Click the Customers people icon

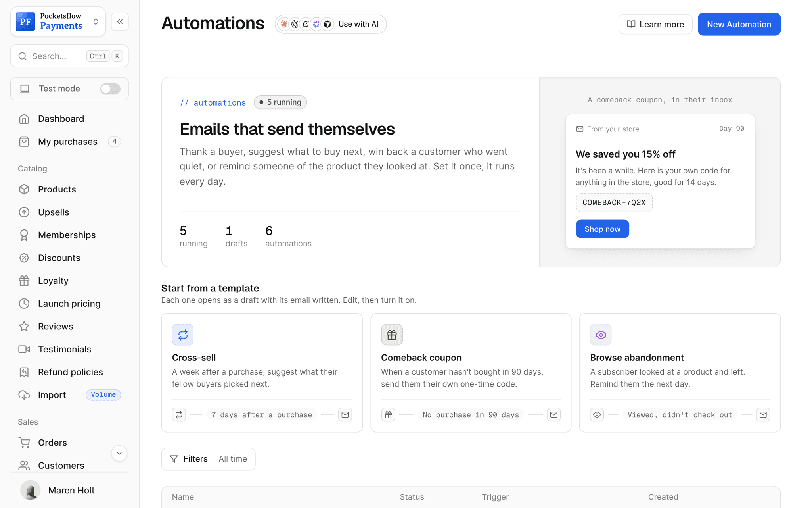[24, 465]
